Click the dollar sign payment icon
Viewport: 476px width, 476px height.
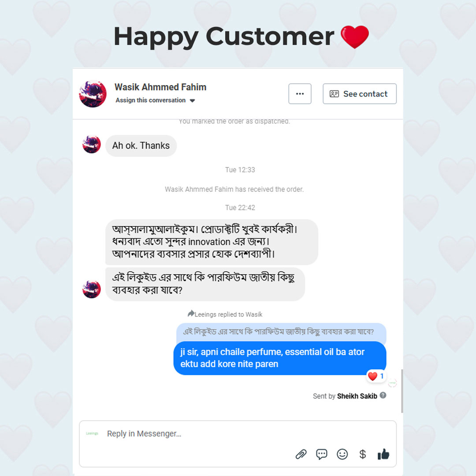click(362, 454)
